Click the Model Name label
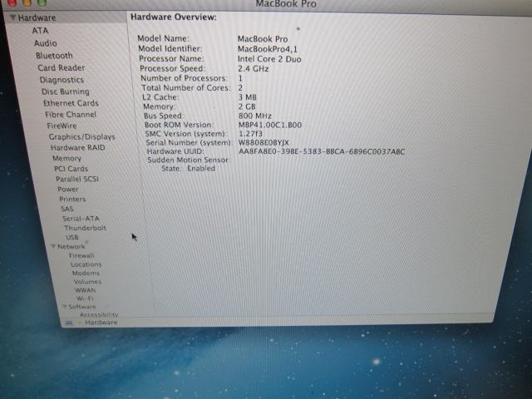The image size is (532, 399). point(163,38)
